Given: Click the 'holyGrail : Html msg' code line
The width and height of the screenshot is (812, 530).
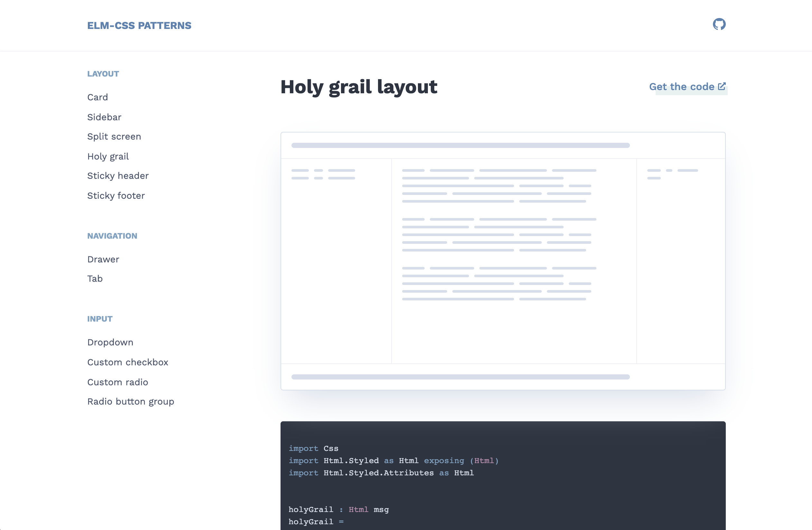Looking at the screenshot, I should coord(338,509).
